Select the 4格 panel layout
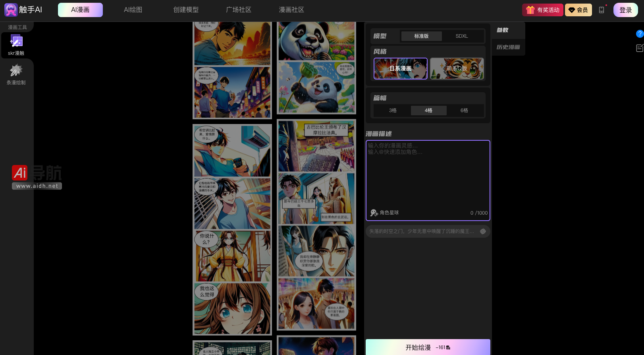The image size is (644, 355). 428,111
